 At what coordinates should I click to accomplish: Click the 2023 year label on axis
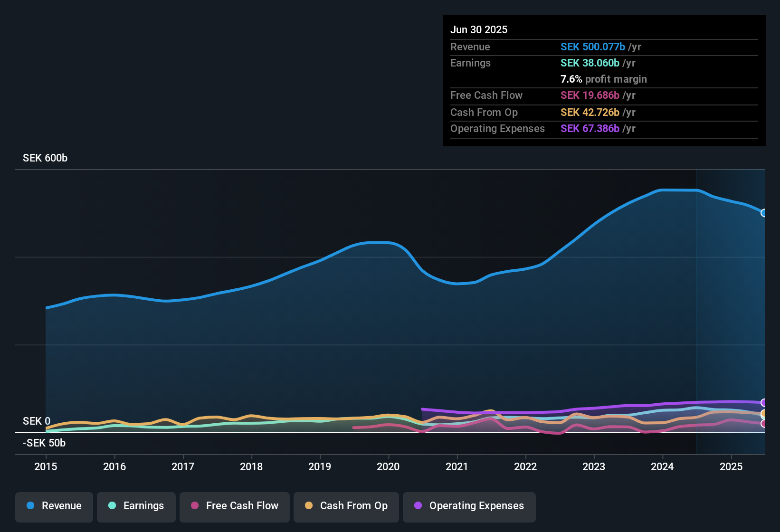594,467
